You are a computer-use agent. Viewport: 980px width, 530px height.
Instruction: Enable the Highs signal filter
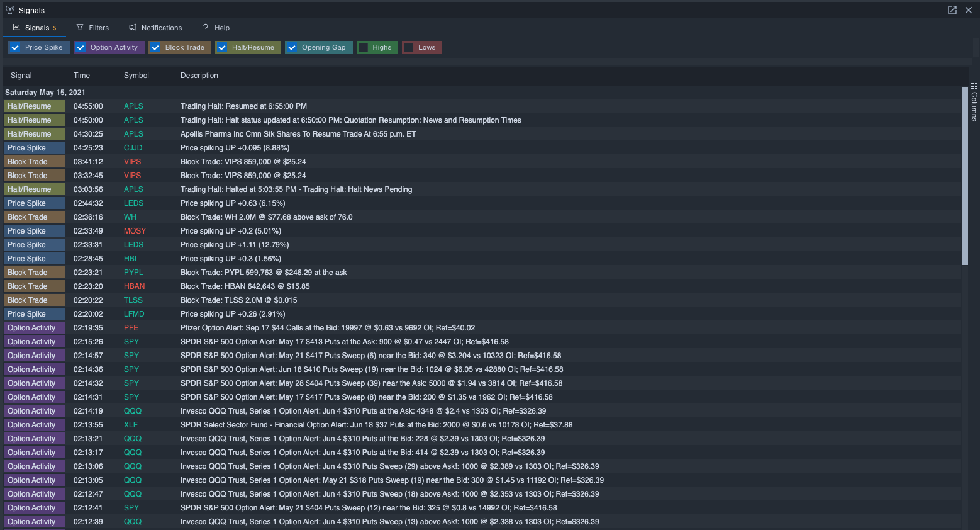pos(364,47)
